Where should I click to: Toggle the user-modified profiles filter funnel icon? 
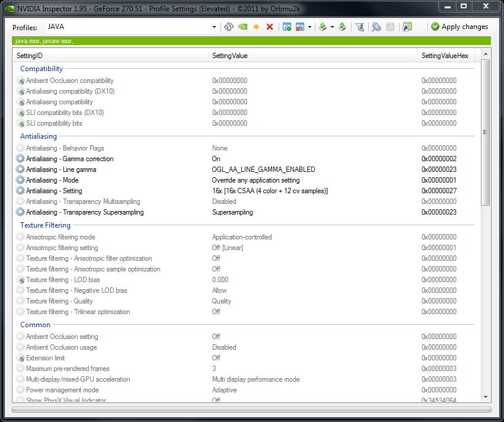click(359, 27)
